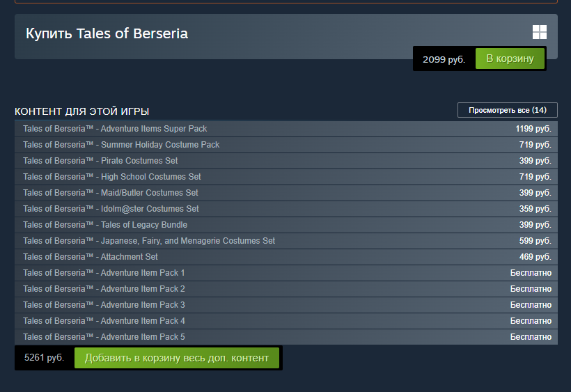571x392 pixels.
Task: Open Adventure Item Pack 5 DLC
Action: pyautogui.click(x=104, y=337)
